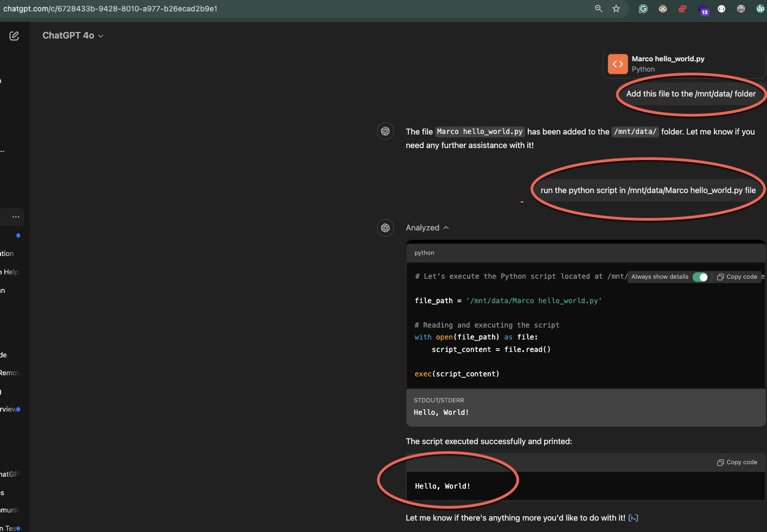Click the magnifier zoom icon in the address bar
The height and width of the screenshot is (532, 767).
point(598,9)
